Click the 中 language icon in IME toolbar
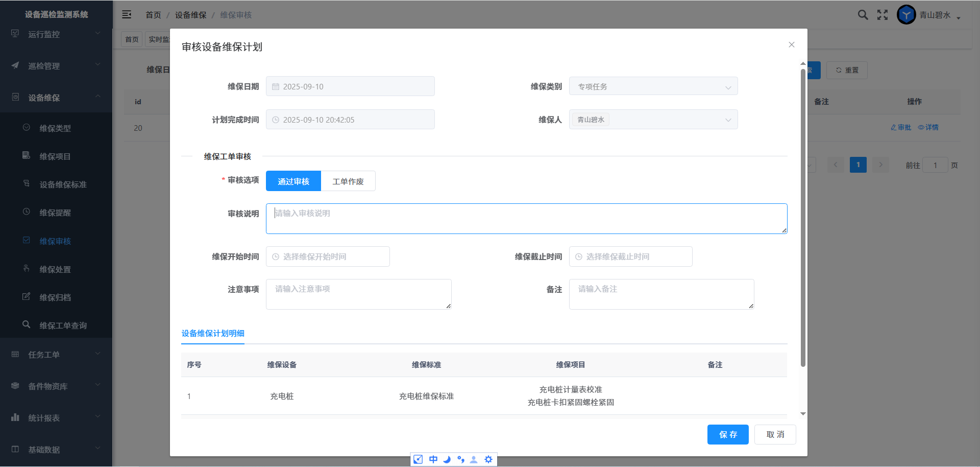Image resolution: width=980 pixels, height=467 pixels. (x=433, y=459)
